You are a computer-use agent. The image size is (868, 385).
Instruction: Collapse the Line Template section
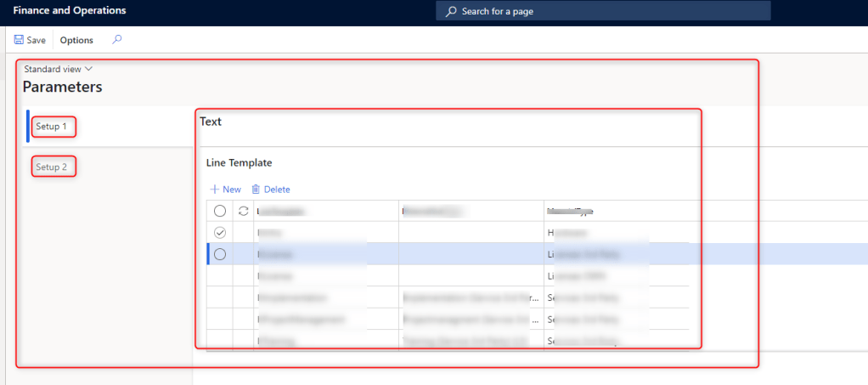(239, 162)
